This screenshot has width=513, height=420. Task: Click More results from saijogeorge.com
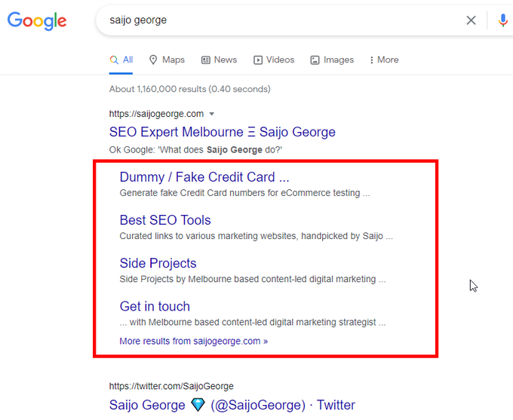pyautogui.click(x=193, y=341)
